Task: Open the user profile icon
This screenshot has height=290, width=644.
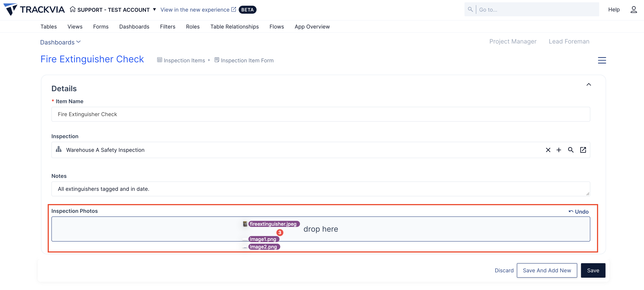Action: (634, 10)
